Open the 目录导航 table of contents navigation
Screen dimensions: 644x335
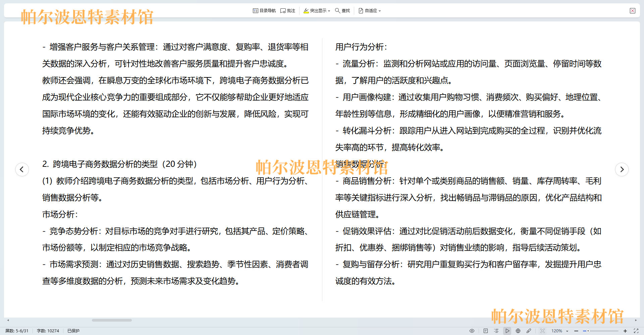pyautogui.click(x=264, y=11)
